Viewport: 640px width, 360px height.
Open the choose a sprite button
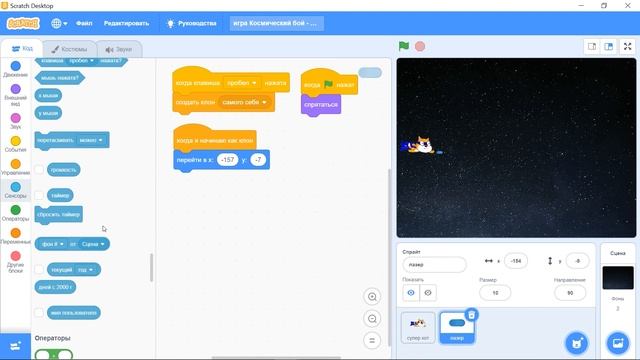click(577, 343)
